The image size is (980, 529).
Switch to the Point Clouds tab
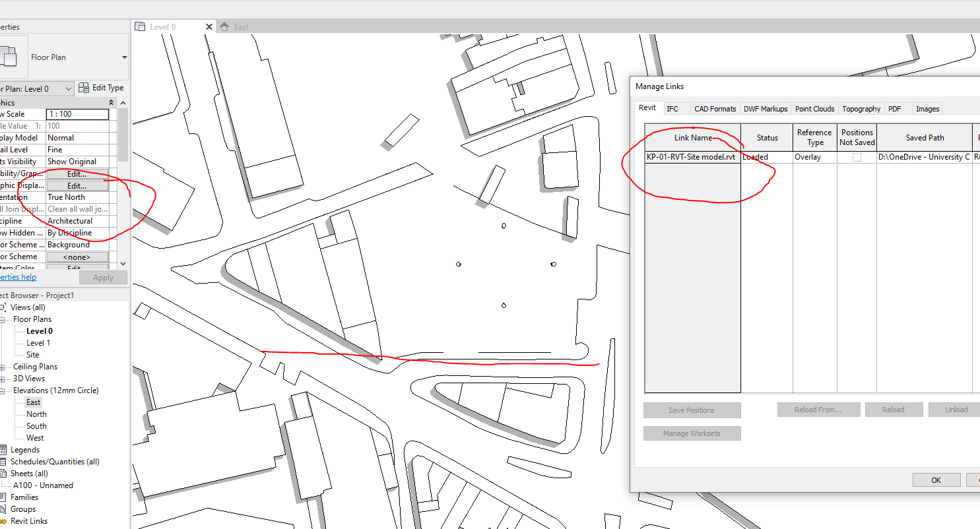814,109
